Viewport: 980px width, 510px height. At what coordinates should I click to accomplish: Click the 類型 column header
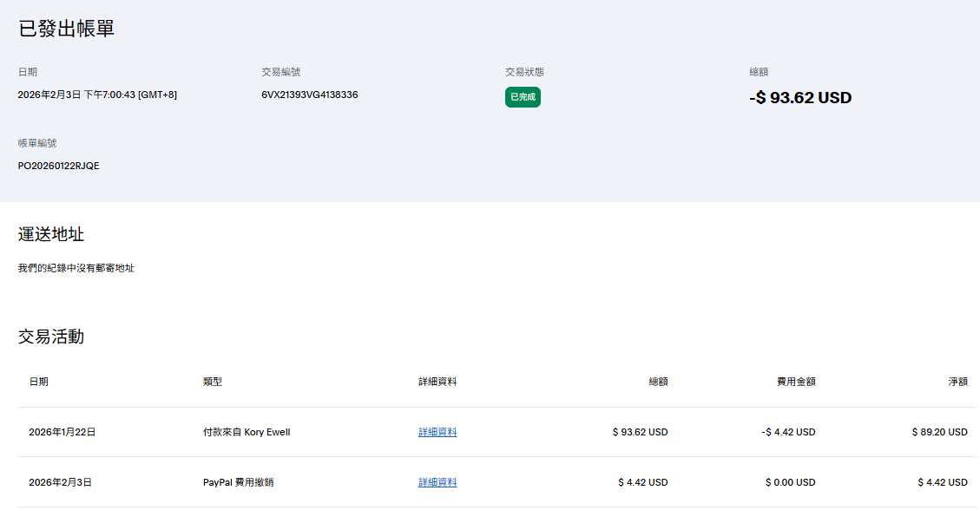213,382
